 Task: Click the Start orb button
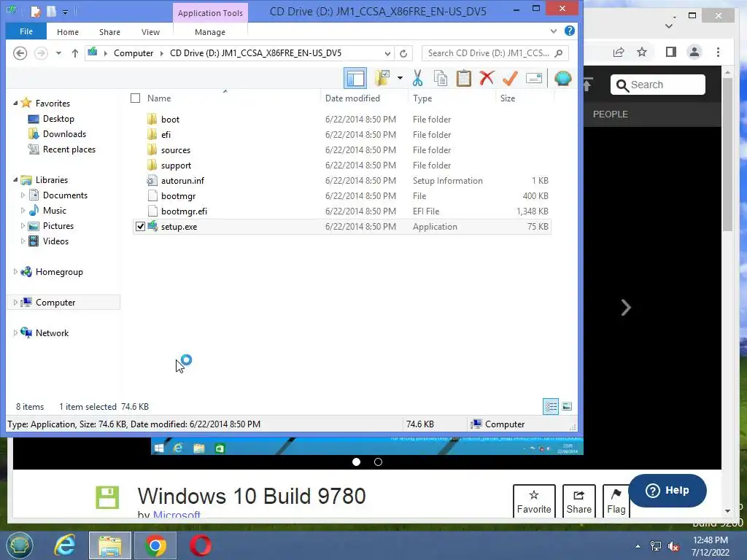(19, 545)
